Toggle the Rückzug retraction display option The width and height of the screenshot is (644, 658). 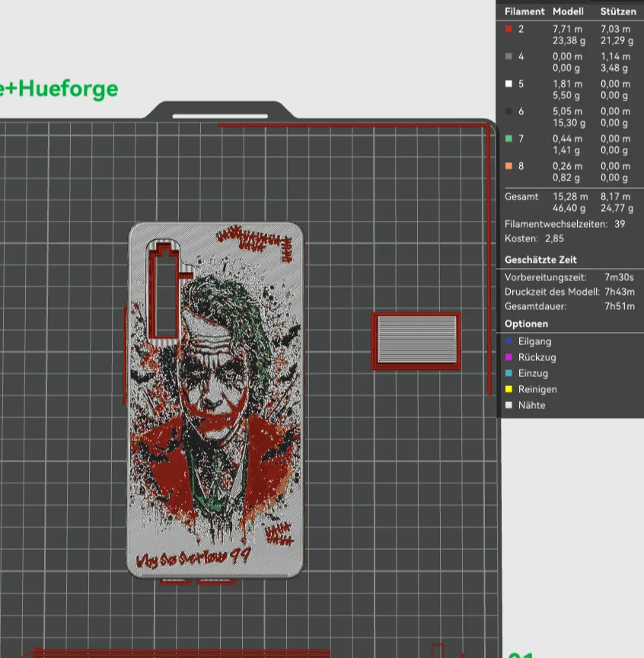509,357
